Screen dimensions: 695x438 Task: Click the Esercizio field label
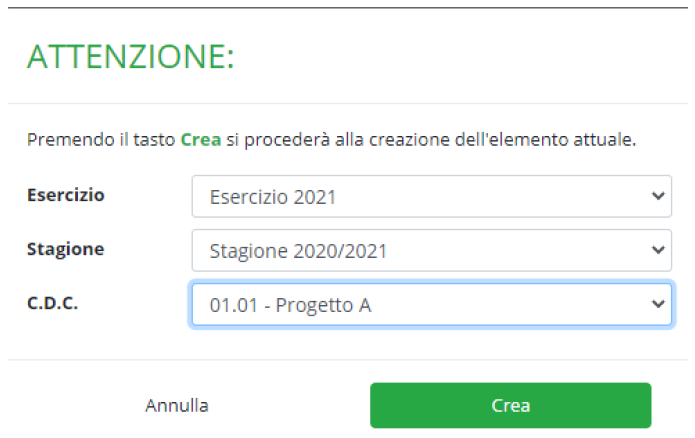click(66, 194)
